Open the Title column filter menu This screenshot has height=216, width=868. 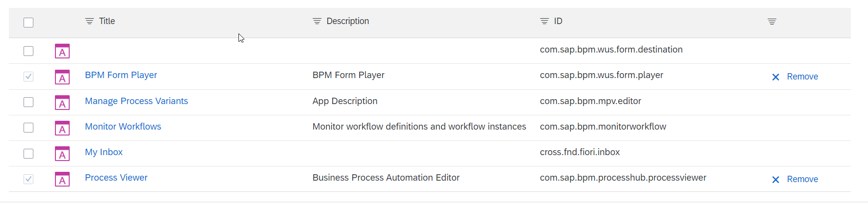click(x=89, y=21)
